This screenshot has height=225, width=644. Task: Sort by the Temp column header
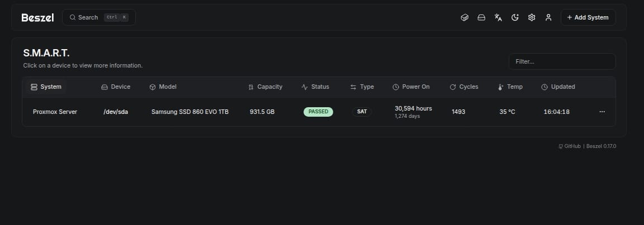[510, 87]
